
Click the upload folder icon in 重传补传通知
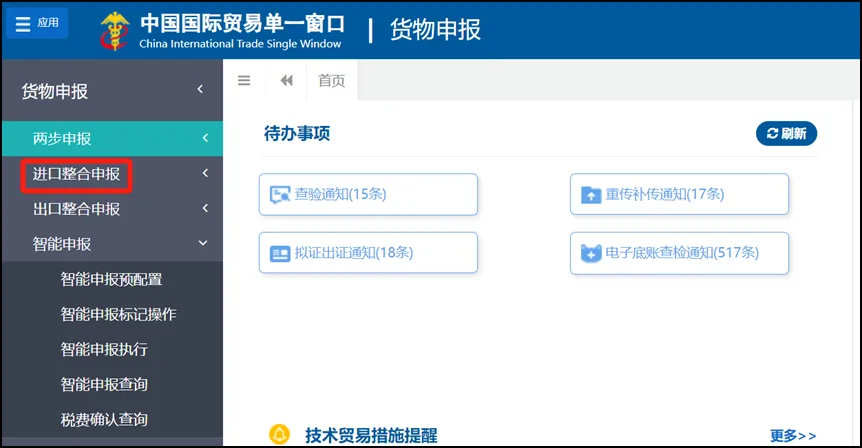(591, 195)
